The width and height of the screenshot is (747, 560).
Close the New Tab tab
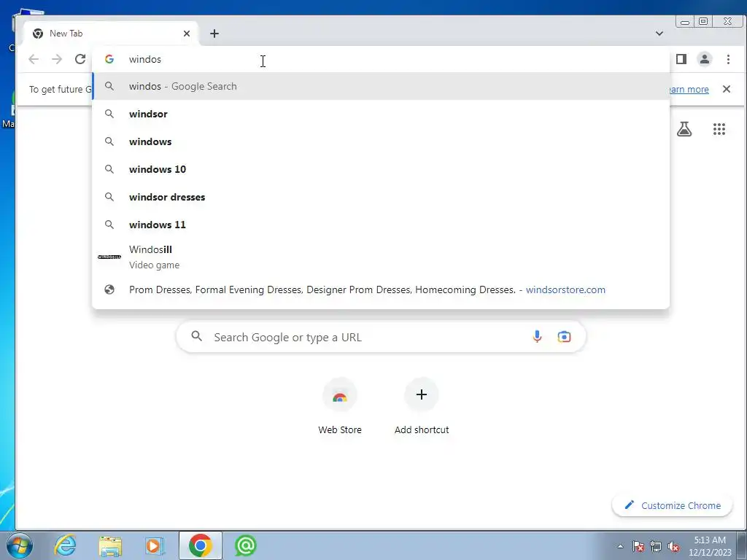(187, 34)
